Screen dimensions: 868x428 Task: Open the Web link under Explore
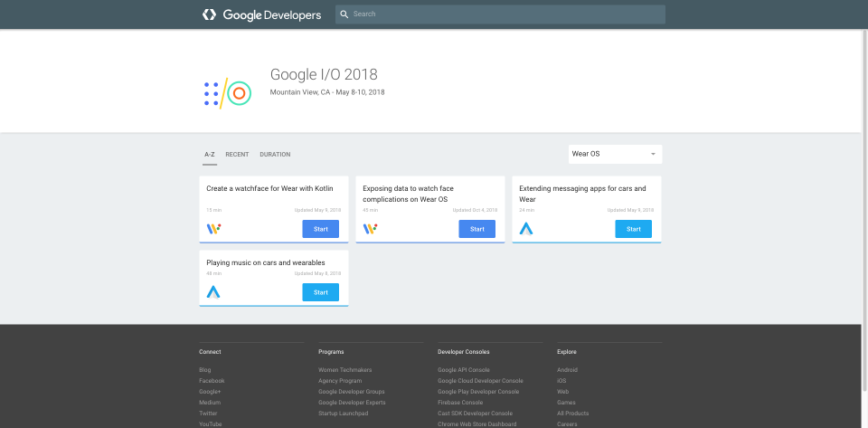[562, 392]
